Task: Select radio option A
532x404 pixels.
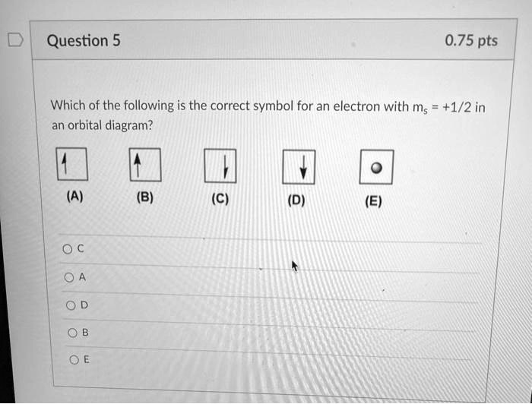Action: [x=69, y=278]
